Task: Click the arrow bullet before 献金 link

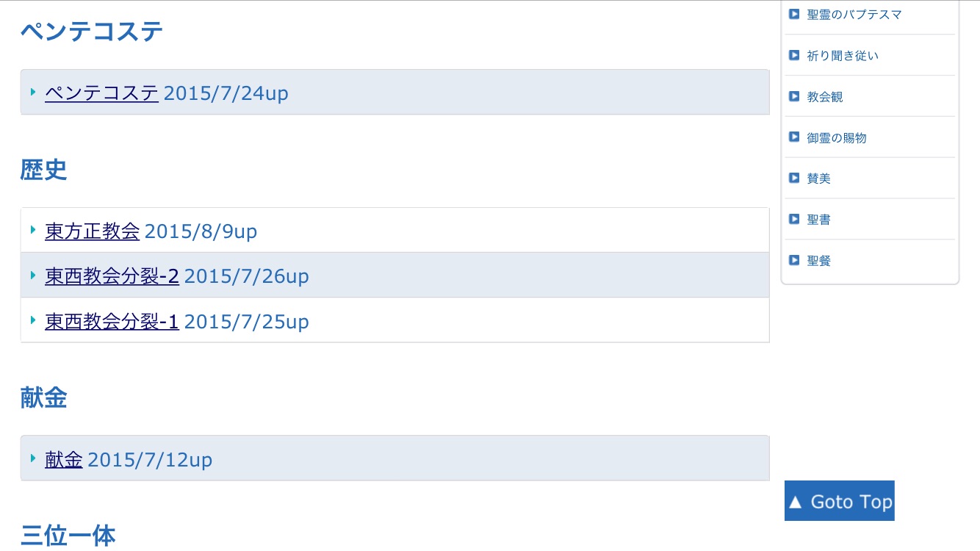Action: [33, 458]
